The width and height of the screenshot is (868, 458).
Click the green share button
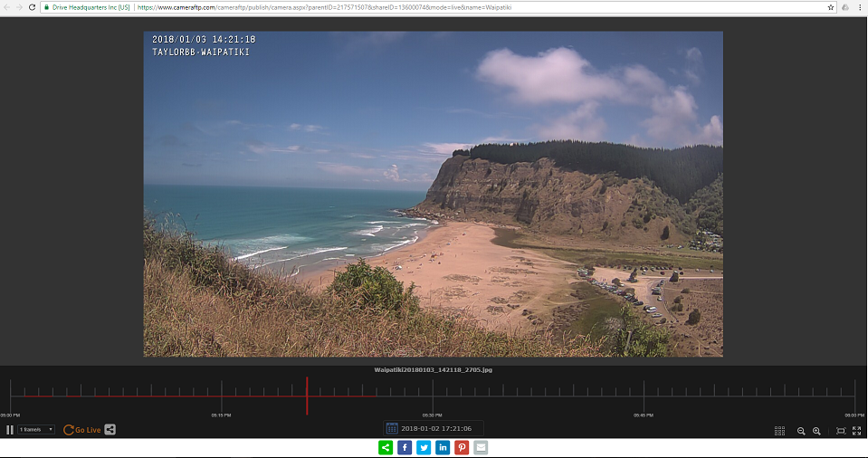(x=386, y=447)
